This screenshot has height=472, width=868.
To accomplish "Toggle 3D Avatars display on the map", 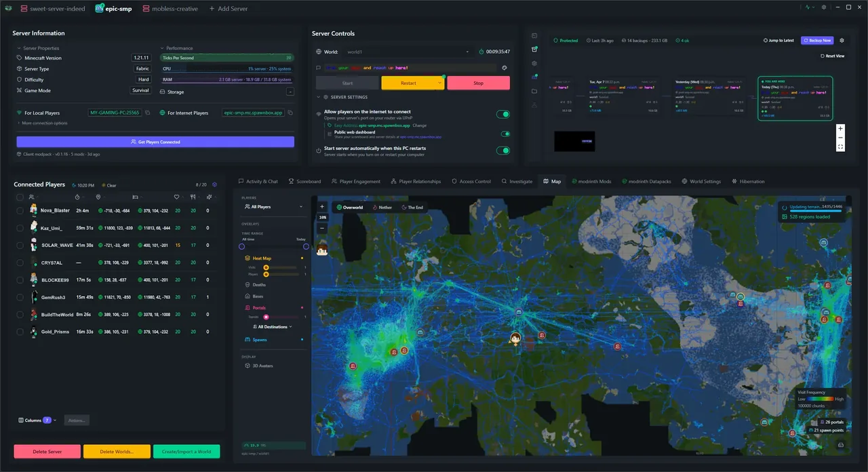I will coord(262,366).
